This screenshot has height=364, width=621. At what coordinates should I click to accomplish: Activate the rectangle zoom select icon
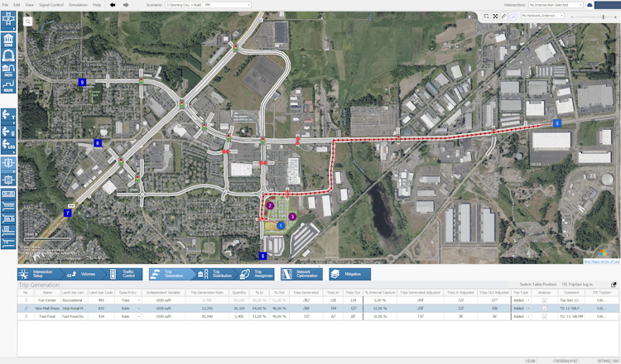pos(486,17)
